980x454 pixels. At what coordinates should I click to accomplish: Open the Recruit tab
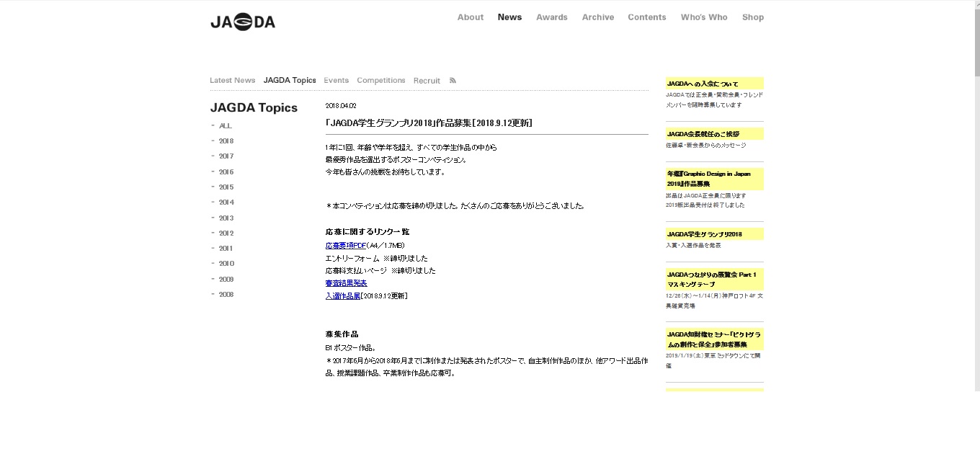(427, 81)
